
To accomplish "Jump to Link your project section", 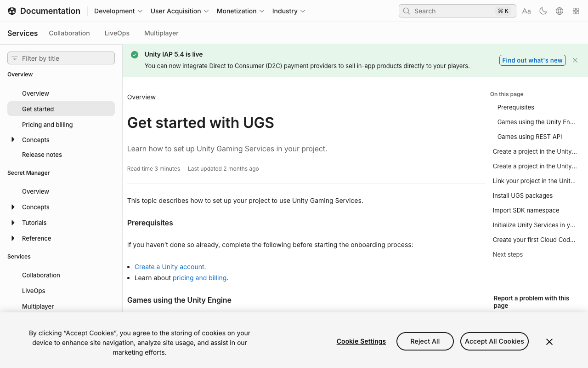I will [534, 181].
